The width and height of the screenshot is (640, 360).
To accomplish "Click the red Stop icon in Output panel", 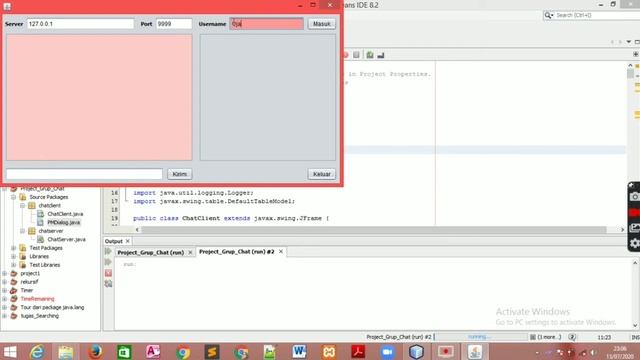I will tap(108, 273).
